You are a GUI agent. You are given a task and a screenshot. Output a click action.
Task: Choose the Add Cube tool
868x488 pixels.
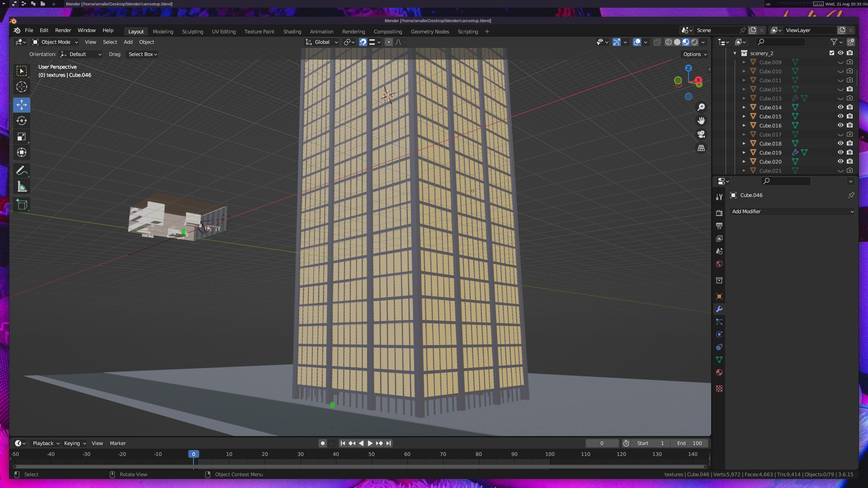[x=21, y=205]
